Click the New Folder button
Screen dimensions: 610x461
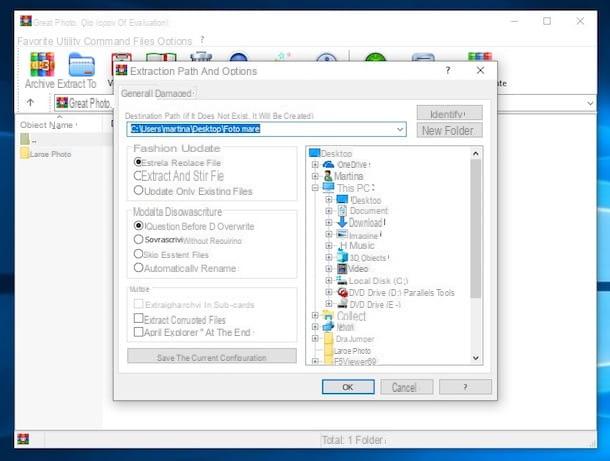[449, 130]
